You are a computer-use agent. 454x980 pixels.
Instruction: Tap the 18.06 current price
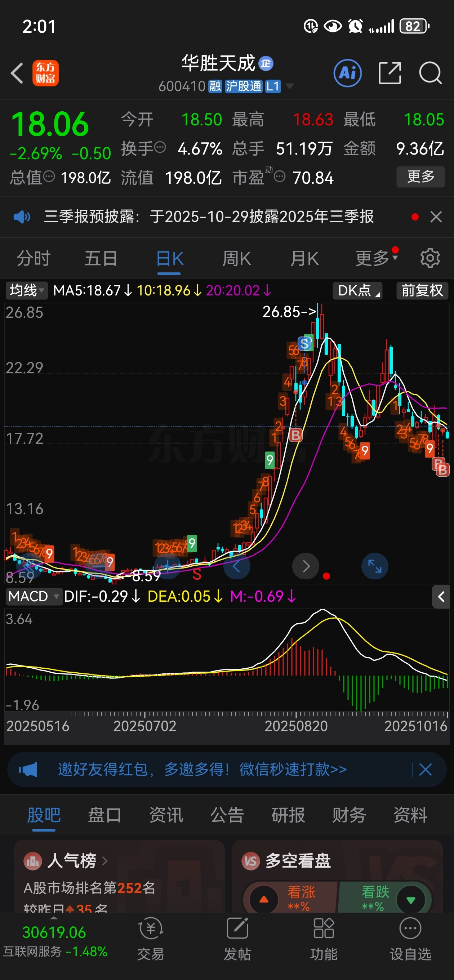coord(50,124)
